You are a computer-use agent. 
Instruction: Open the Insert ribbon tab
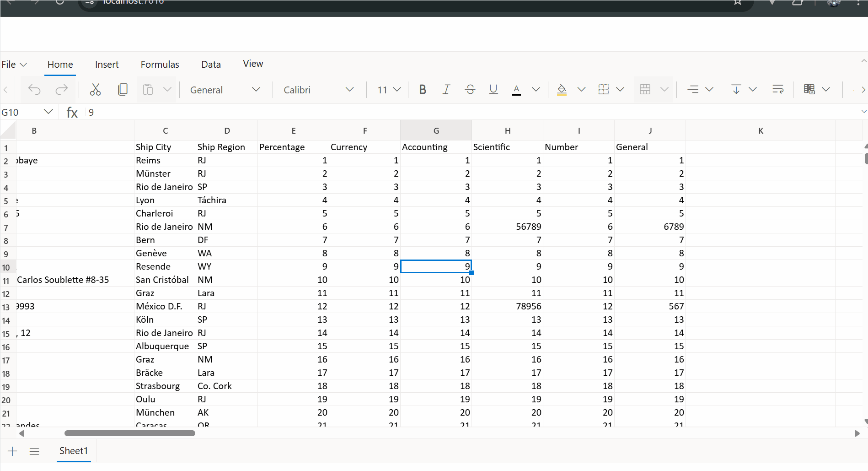pos(107,64)
